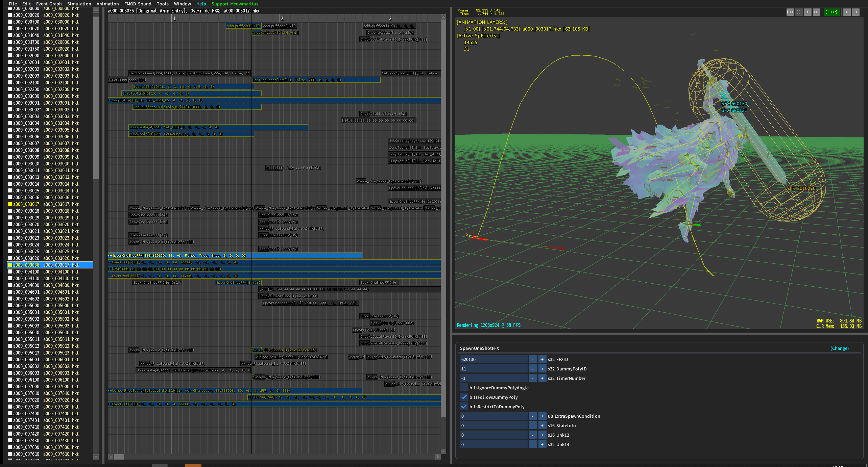This screenshot has width=868, height=467.
Task: Step forward one frame
Action: tap(855, 12)
